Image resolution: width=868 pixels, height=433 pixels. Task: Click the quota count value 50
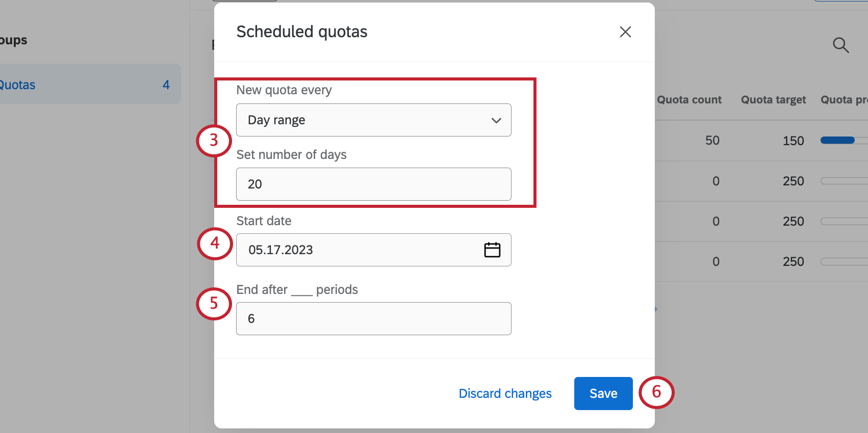click(712, 141)
